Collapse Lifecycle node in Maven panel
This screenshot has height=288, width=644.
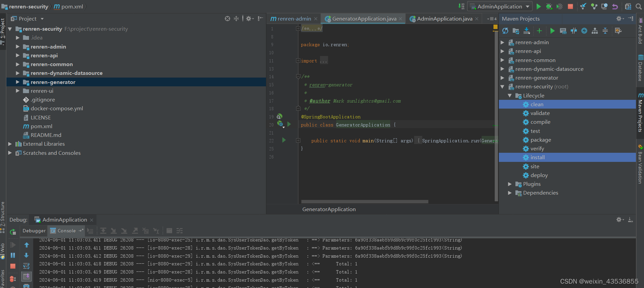click(x=510, y=96)
